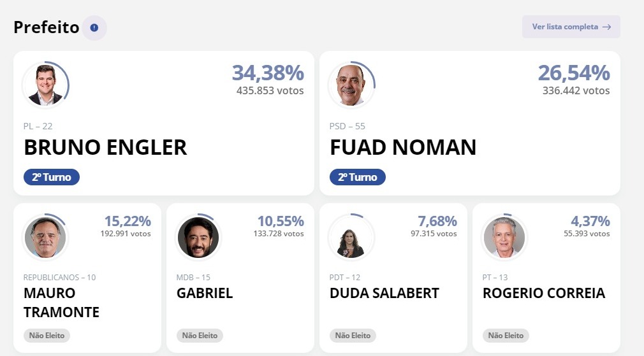Click Não Eleito tag under Rogerio Correia
Image resolution: width=644 pixels, height=356 pixels.
pyautogui.click(x=506, y=336)
